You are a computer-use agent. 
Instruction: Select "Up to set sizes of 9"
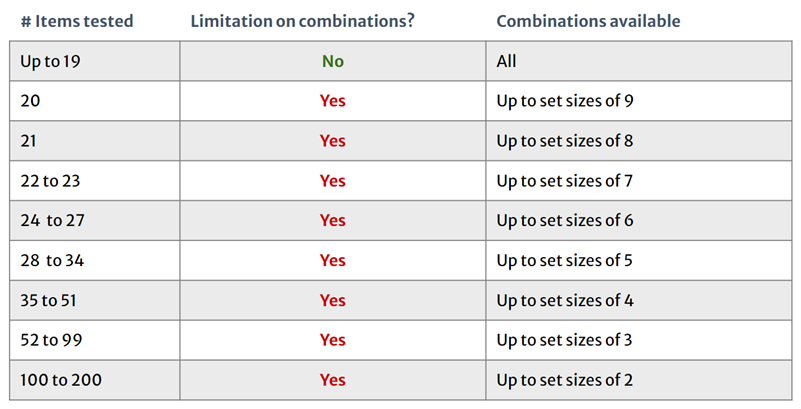point(564,101)
